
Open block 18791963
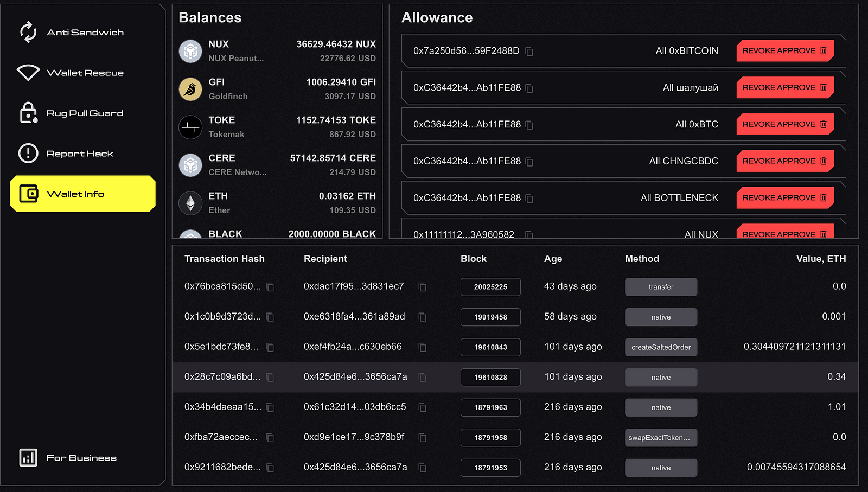click(x=490, y=407)
